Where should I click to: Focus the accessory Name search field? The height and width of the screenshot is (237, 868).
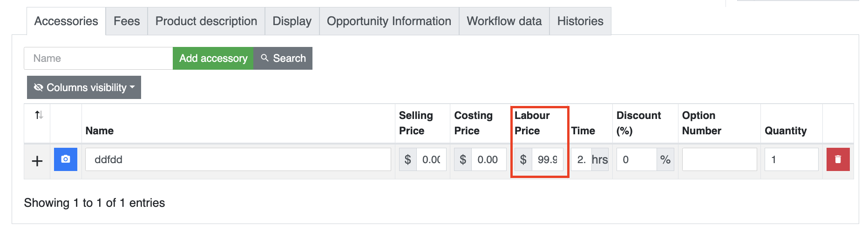[x=98, y=59]
